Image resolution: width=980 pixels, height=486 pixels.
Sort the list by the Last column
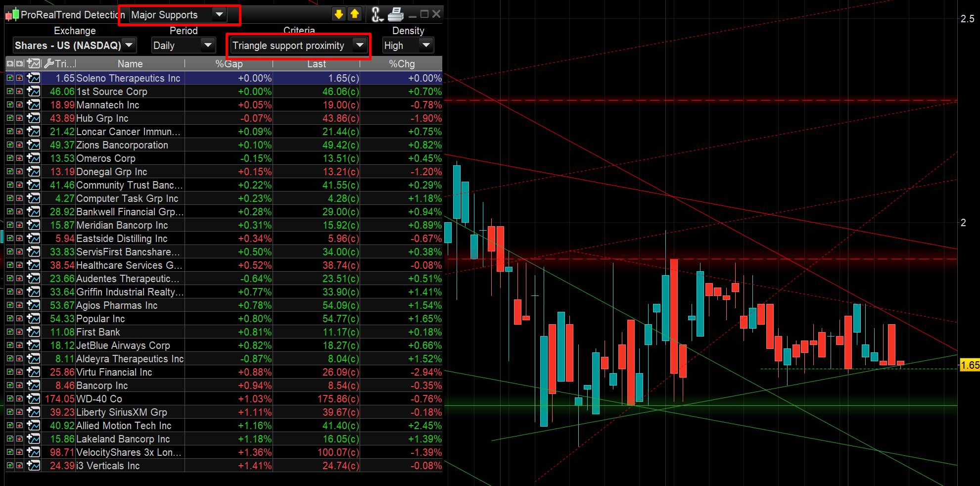pos(317,63)
